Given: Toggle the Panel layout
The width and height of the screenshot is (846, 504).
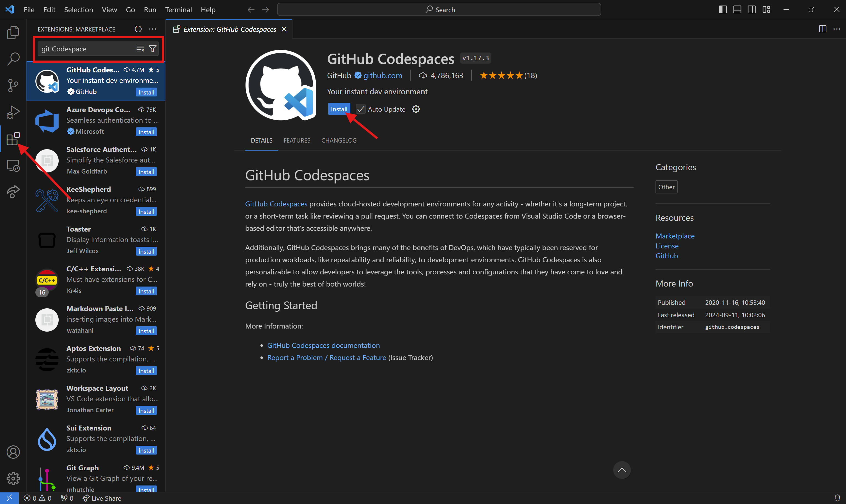Looking at the screenshot, I should coord(737,9).
